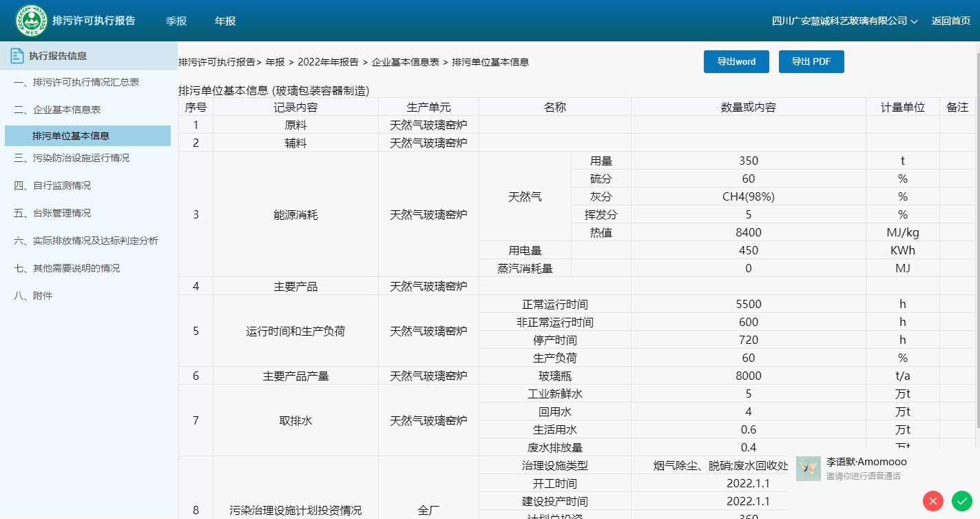This screenshot has height=519, width=980.
Task: Accept the voice call with green button
Action: click(961, 501)
